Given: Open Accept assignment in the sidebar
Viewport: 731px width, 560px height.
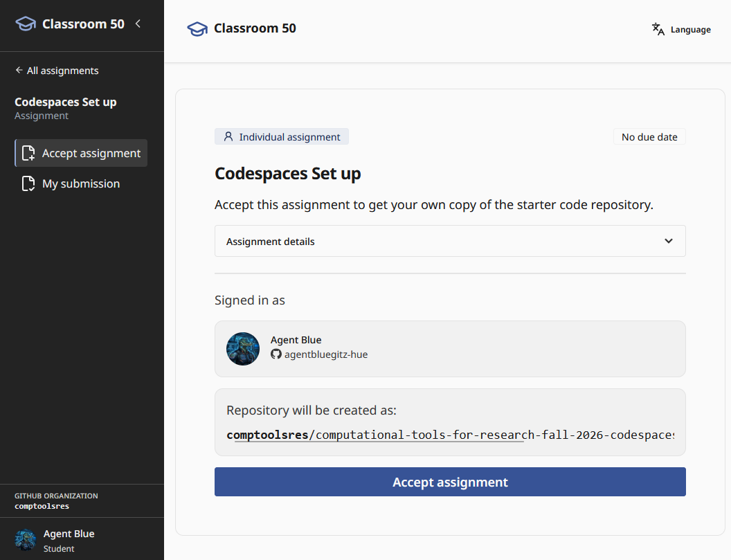Looking at the screenshot, I should click(81, 153).
